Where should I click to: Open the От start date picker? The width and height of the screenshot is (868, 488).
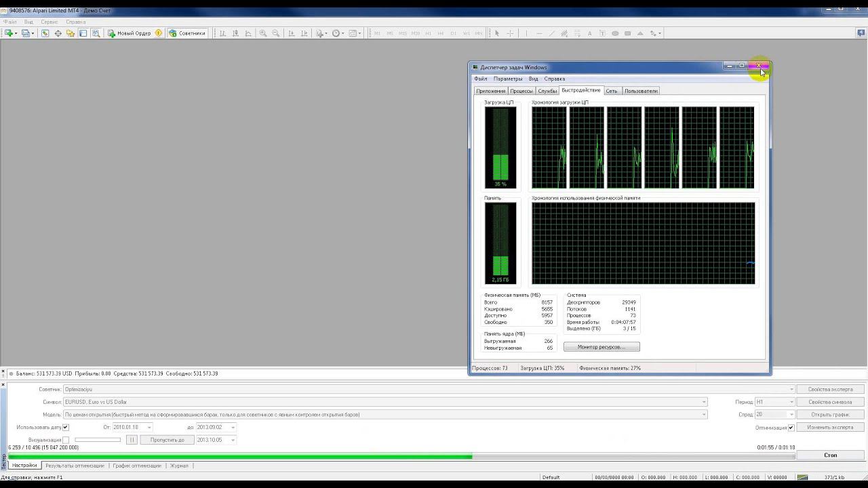149,428
